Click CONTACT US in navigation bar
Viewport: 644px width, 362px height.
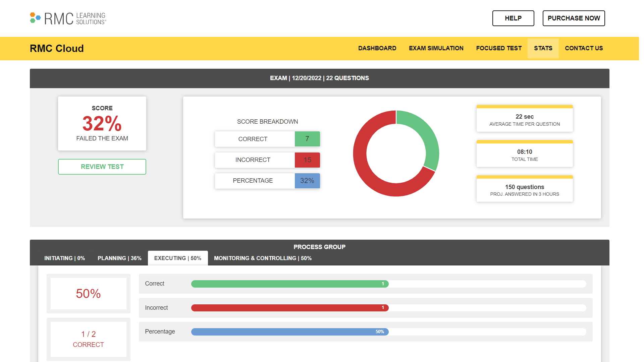point(584,48)
